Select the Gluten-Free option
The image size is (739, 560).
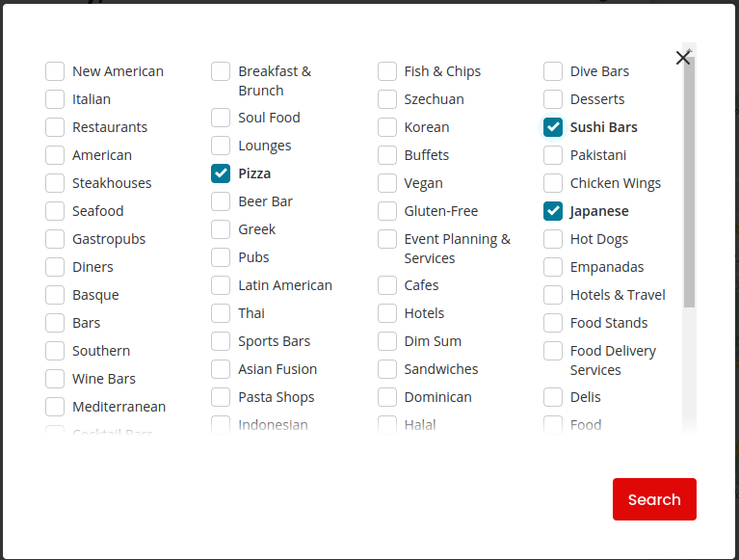[x=387, y=211]
